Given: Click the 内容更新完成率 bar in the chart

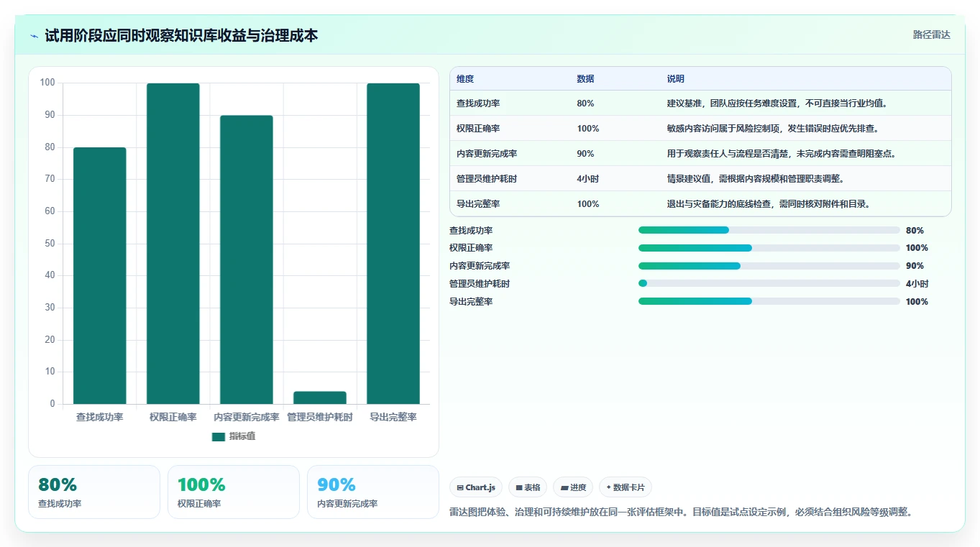Looking at the screenshot, I should [247, 259].
